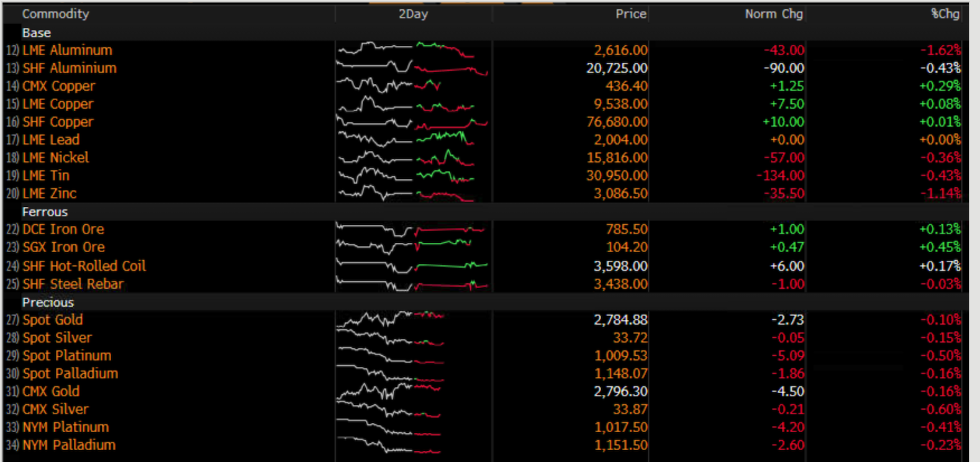Select SGX Iron Ore commodity name

tap(64, 248)
